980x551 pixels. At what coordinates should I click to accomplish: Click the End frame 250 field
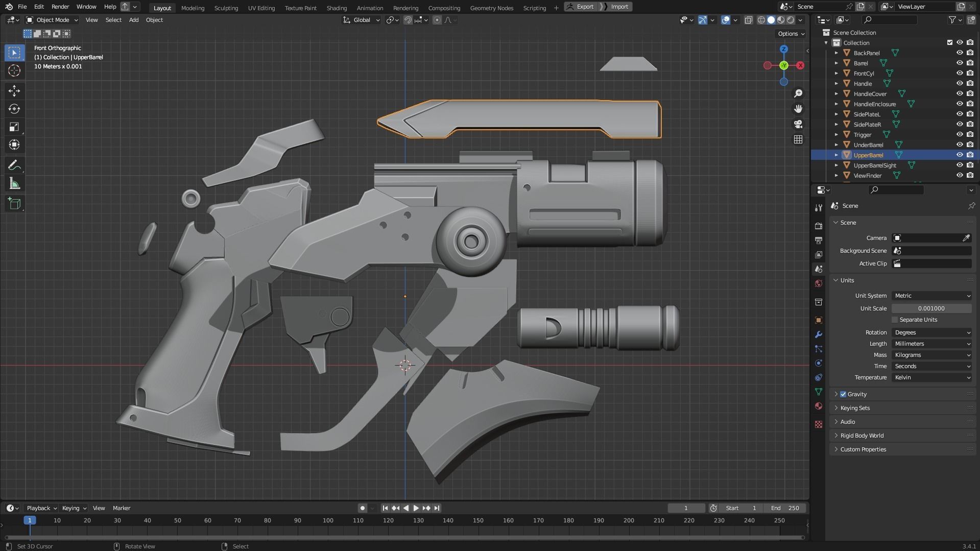click(x=785, y=508)
